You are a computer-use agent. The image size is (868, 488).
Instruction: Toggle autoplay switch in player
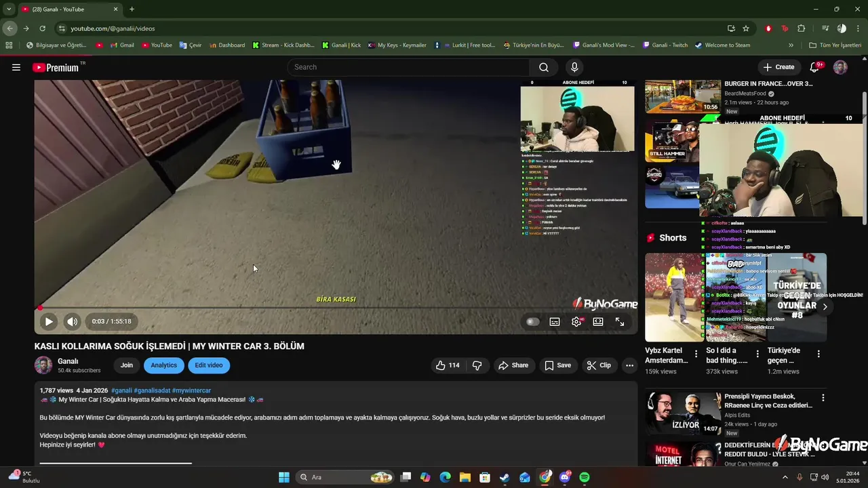[533, 322]
